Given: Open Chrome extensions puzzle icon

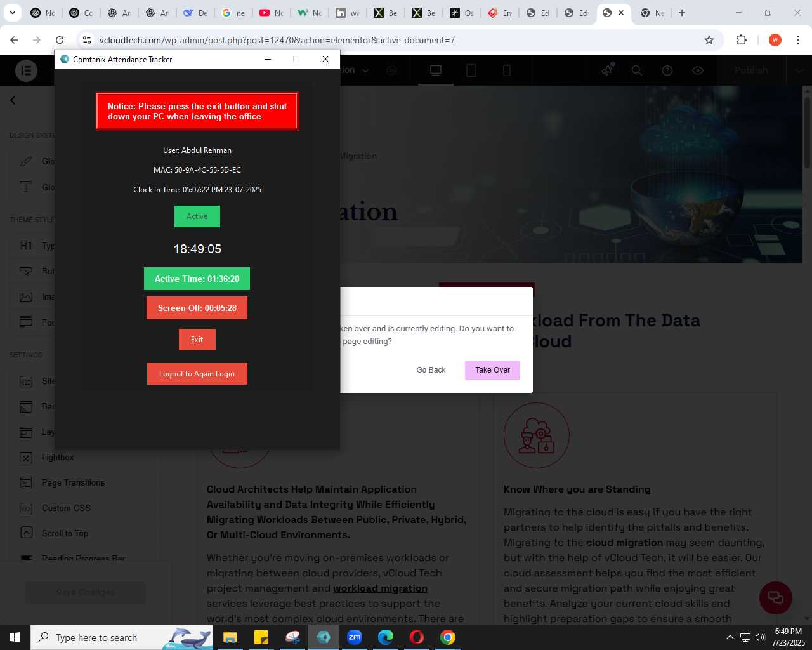Looking at the screenshot, I should pos(741,40).
